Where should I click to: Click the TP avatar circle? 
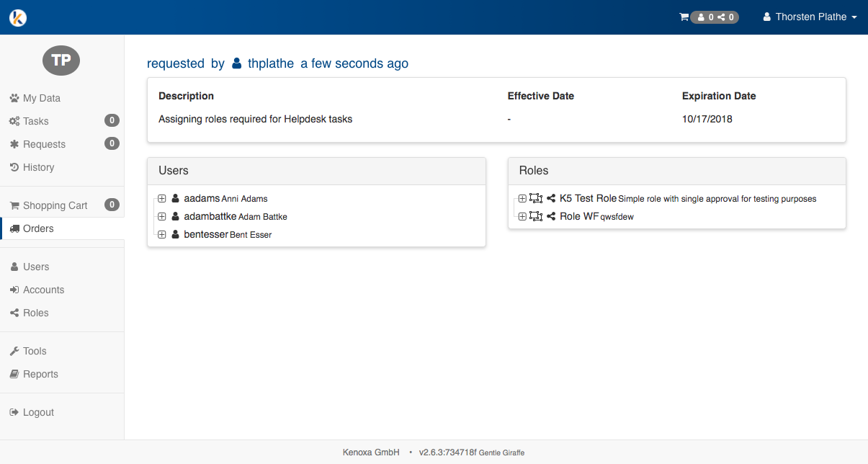(61, 61)
